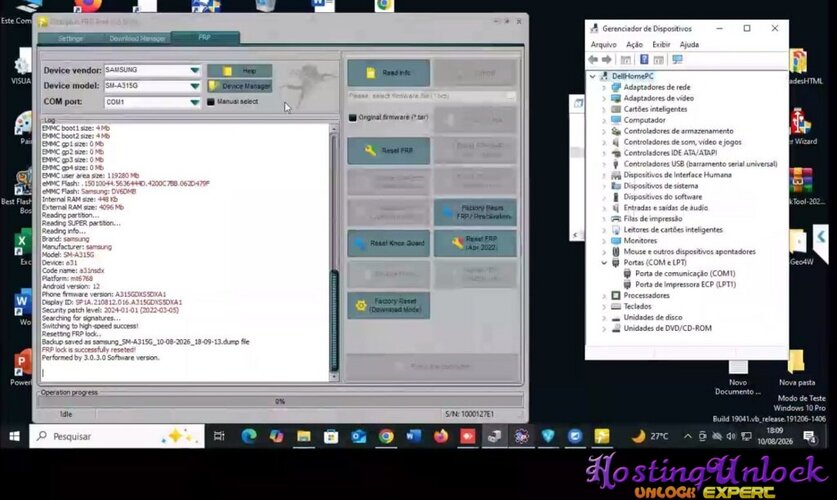Click the Pesquisar search box
The height and width of the screenshot is (500, 837).
(x=117, y=436)
